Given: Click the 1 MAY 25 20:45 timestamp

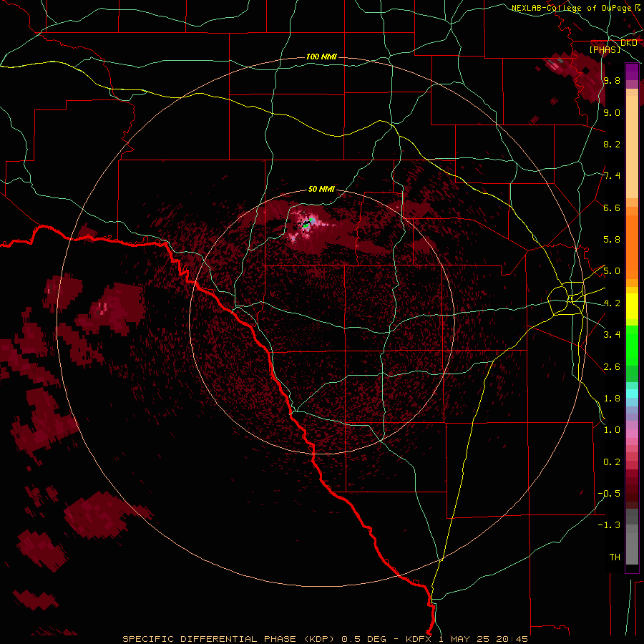Looking at the screenshot, I should tap(484, 639).
